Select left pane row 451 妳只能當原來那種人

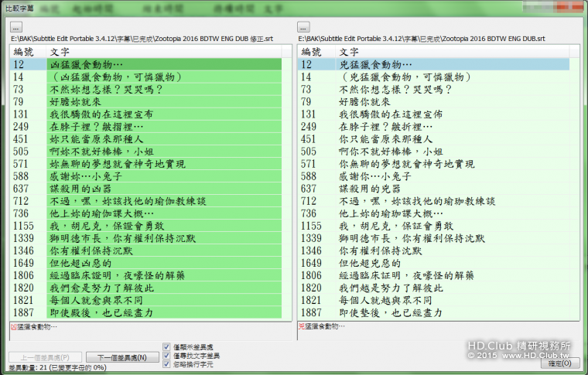[146, 139]
